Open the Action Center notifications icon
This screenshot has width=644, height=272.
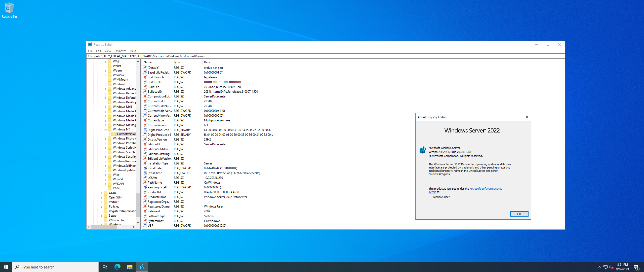click(636, 267)
